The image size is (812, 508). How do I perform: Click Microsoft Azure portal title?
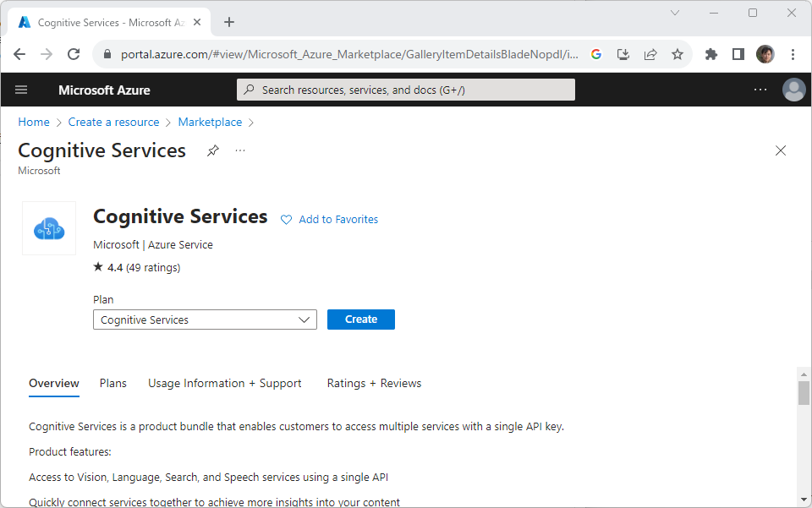tap(104, 90)
